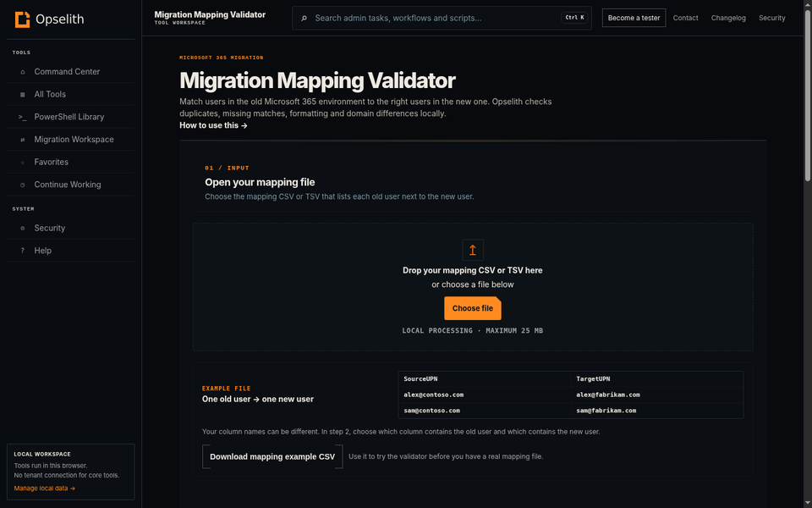The width and height of the screenshot is (812, 508).
Task: Open the Contact link in header
Action: pos(686,18)
